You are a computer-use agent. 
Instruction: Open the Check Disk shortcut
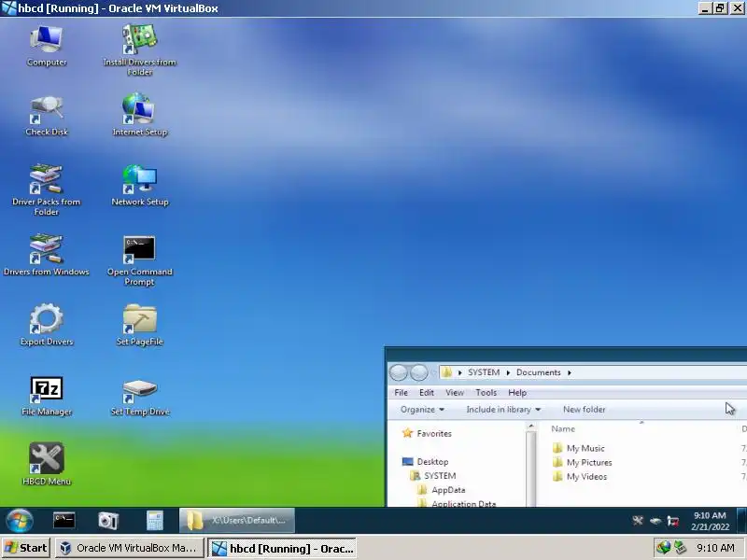[46, 116]
